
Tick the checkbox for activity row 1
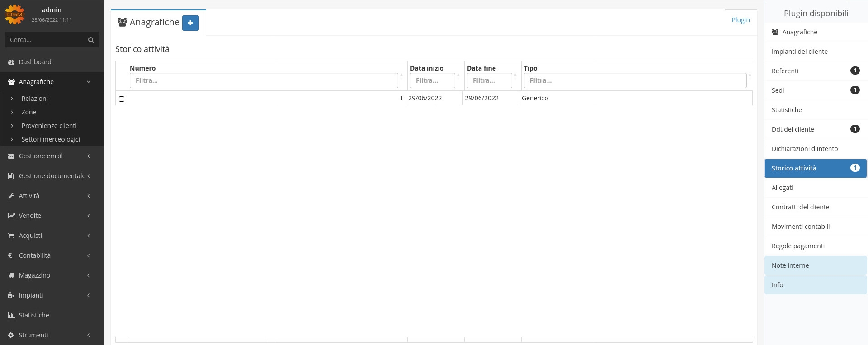click(122, 99)
